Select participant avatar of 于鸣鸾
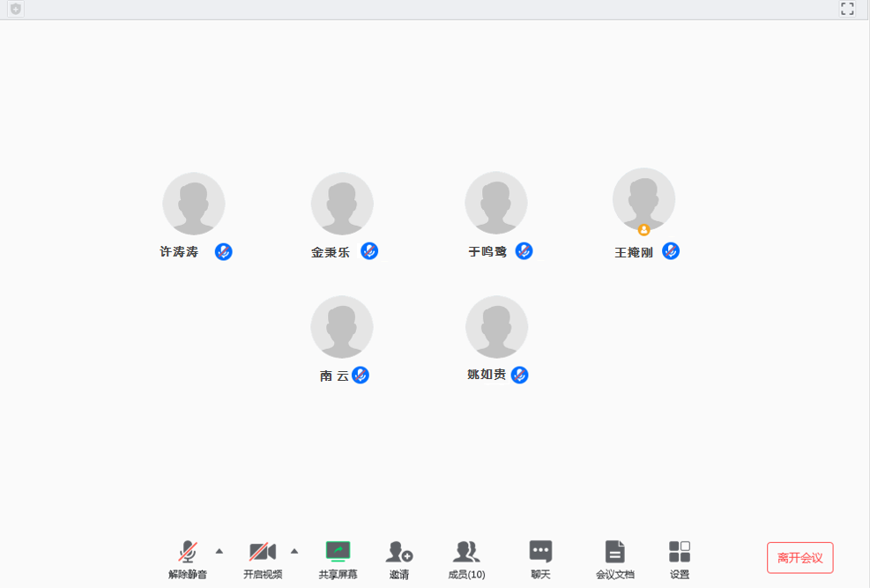Image resolution: width=870 pixels, height=588 pixels. (496, 204)
